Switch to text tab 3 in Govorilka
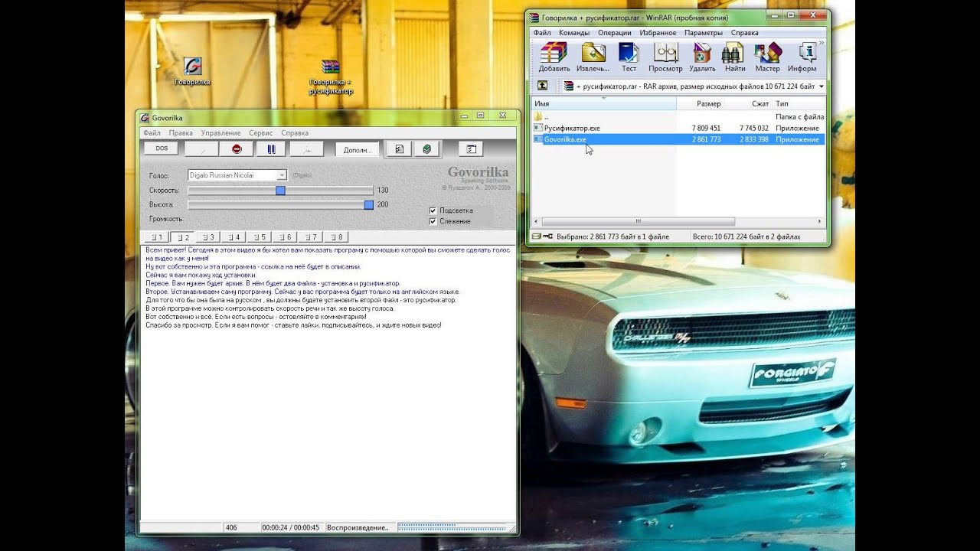The image size is (980, 551). tap(207, 237)
